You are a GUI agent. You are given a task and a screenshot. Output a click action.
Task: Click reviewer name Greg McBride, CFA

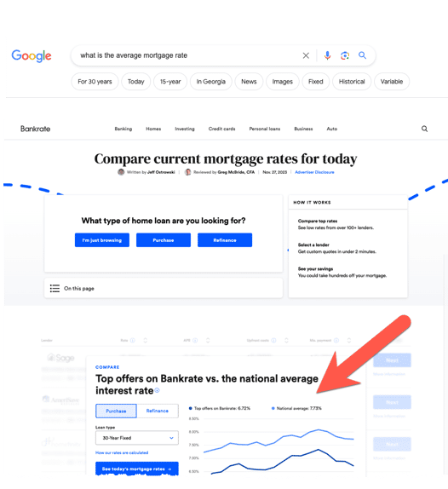coord(236,172)
